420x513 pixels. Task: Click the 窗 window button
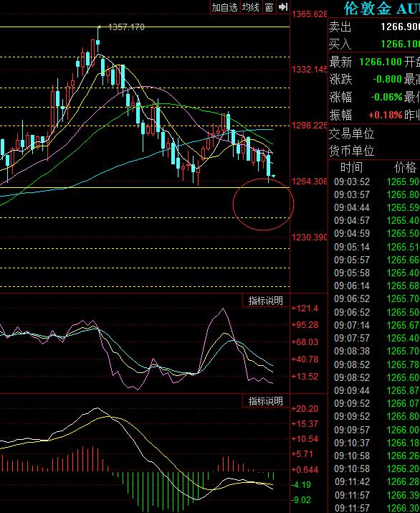coord(269,7)
